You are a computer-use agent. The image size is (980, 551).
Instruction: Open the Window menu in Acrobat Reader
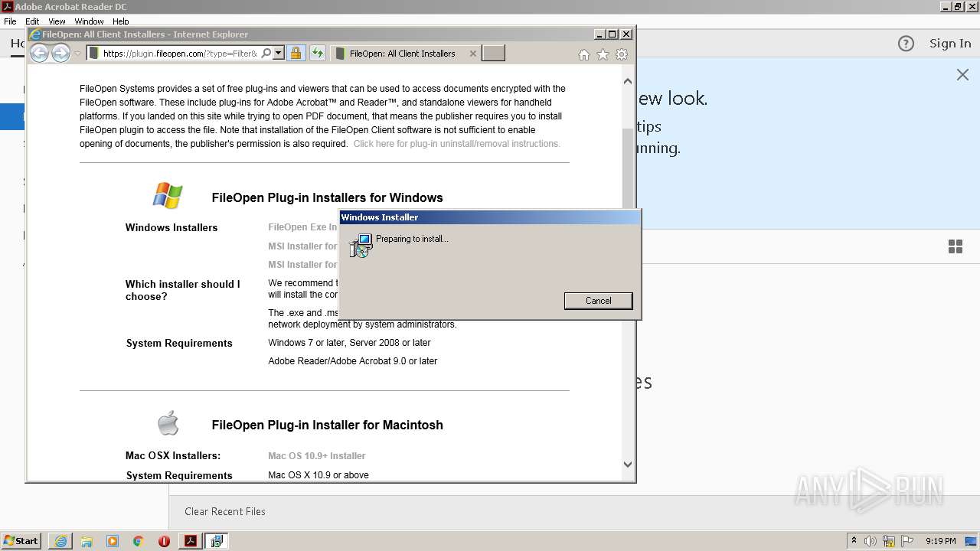(89, 21)
